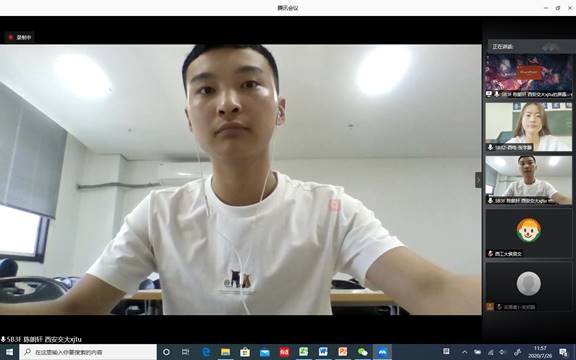Select the white t-shirt participant's small thumbnail
The height and width of the screenshot is (360, 576).
[529, 180]
